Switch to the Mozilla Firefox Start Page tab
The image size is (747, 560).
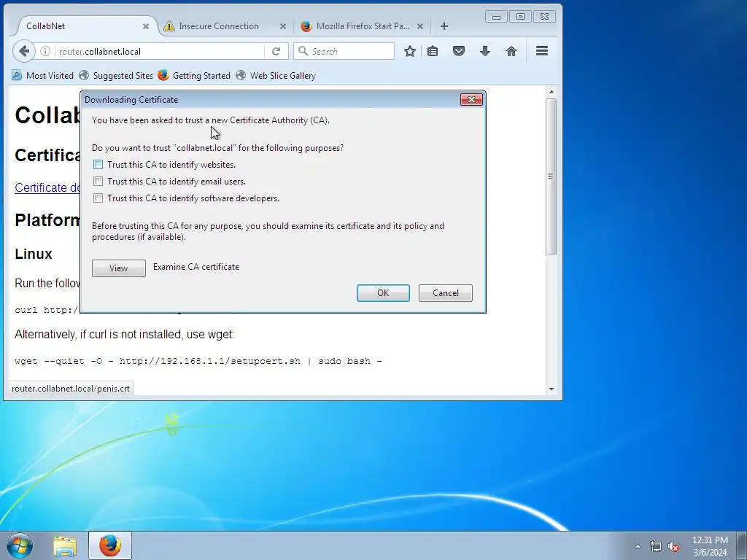(x=362, y=26)
